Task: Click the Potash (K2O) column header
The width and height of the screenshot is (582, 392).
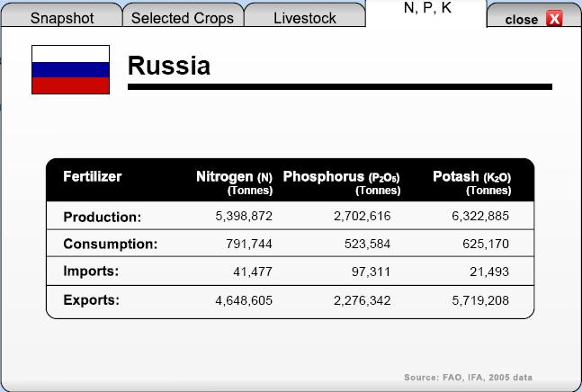Action: coord(471,183)
